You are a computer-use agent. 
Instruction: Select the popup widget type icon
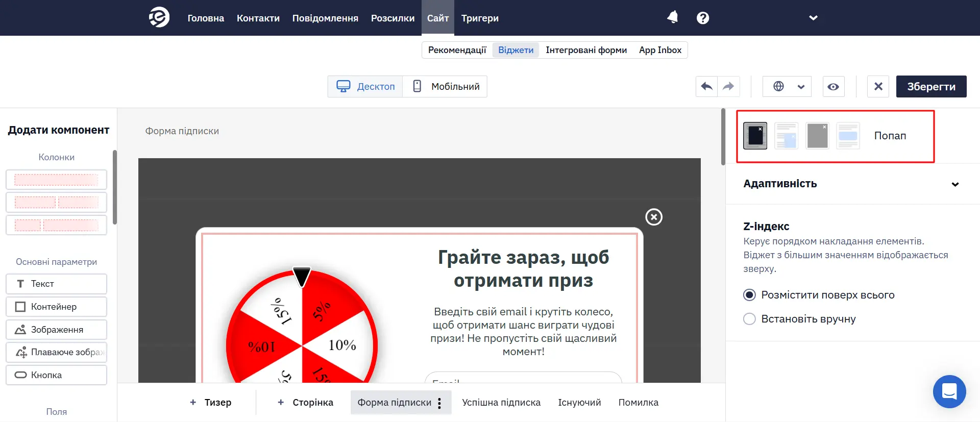755,136
